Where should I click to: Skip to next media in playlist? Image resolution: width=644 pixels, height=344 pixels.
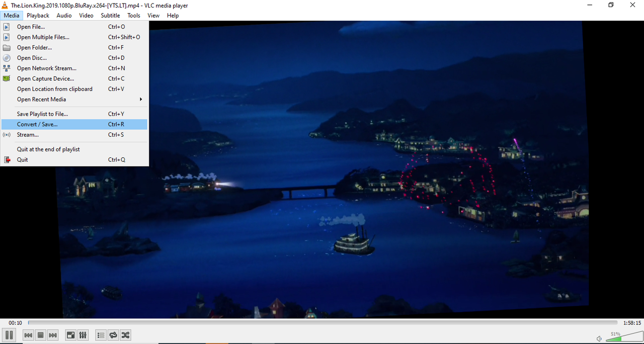[x=53, y=335]
